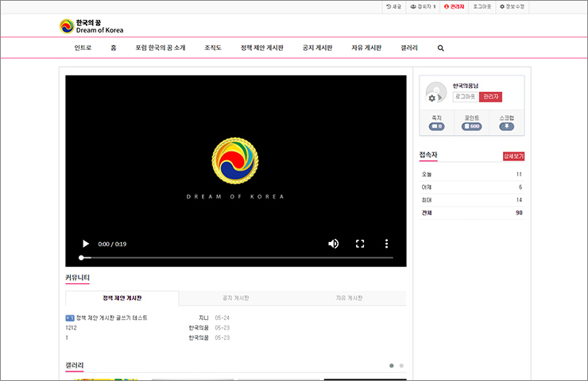Click the profile settings gear on avatar

point(432,98)
